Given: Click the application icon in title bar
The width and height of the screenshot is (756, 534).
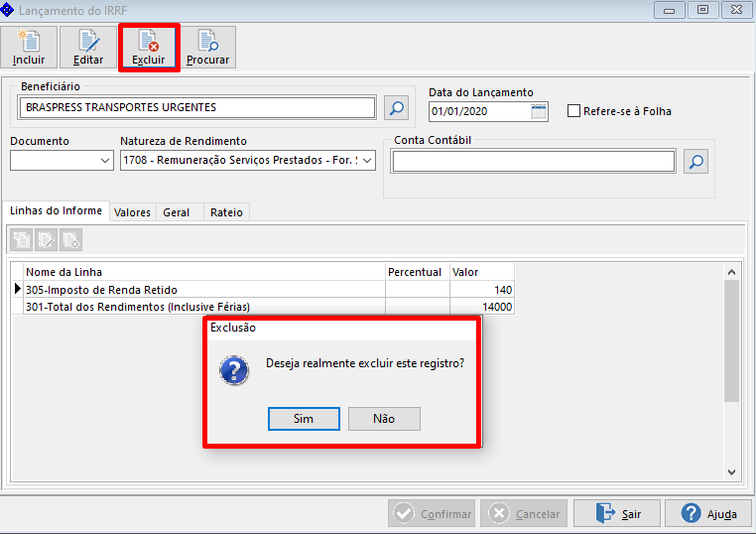Looking at the screenshot, I should (x=7, y=10).
